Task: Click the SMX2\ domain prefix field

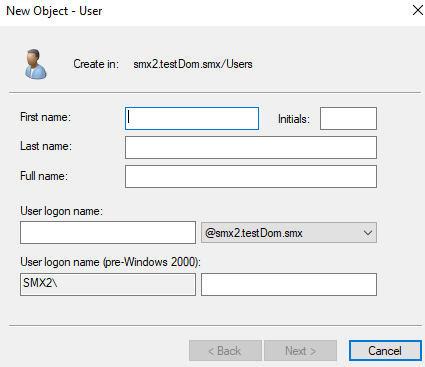Action: click(108, 284)
